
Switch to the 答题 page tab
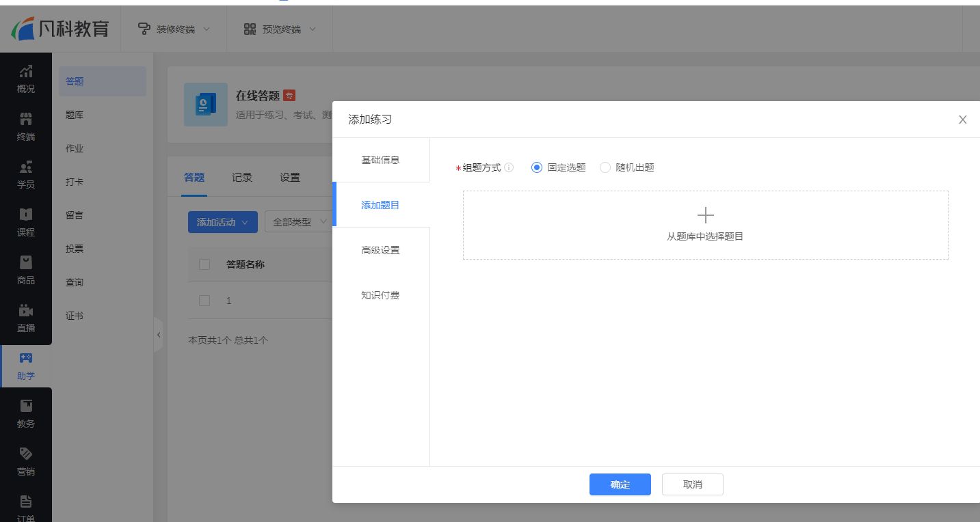tap(194, 178)
